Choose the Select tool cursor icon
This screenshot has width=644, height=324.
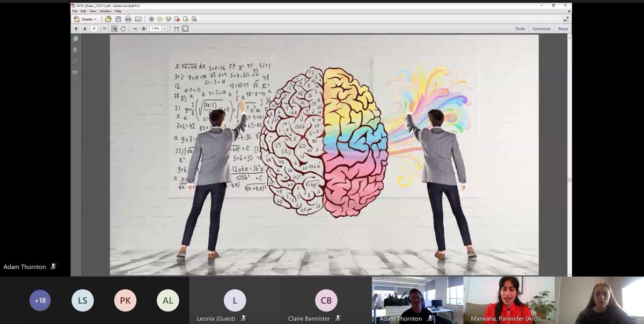coord(115,28)
